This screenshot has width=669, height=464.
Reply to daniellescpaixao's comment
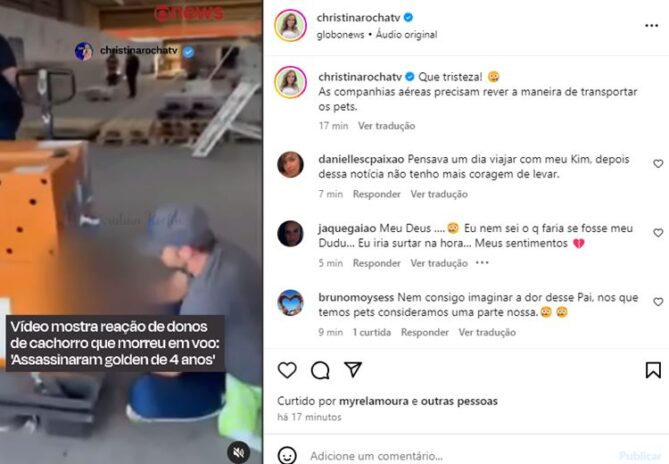[377, 194]
